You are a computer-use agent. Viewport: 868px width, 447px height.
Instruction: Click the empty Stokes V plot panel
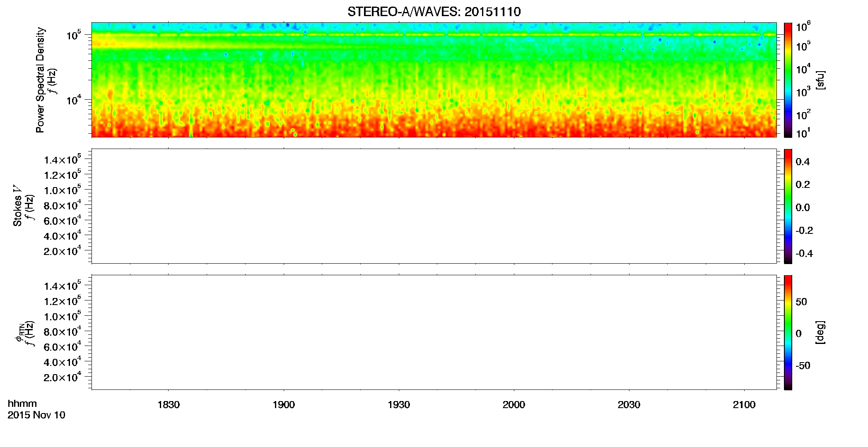[434, 206]
